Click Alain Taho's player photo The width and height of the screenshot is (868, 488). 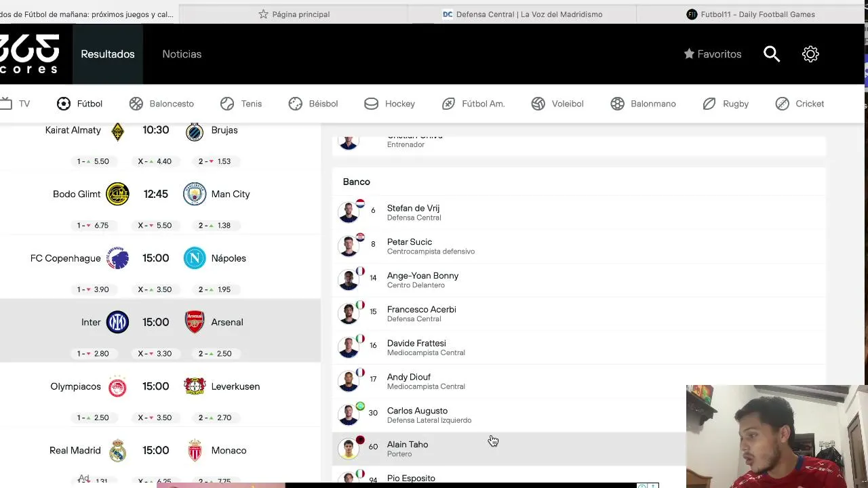349,449
